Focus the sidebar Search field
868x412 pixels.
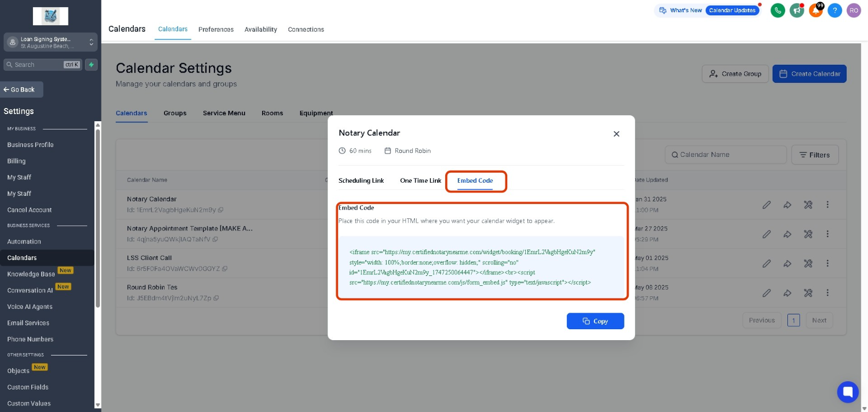[x=43, y=65]
